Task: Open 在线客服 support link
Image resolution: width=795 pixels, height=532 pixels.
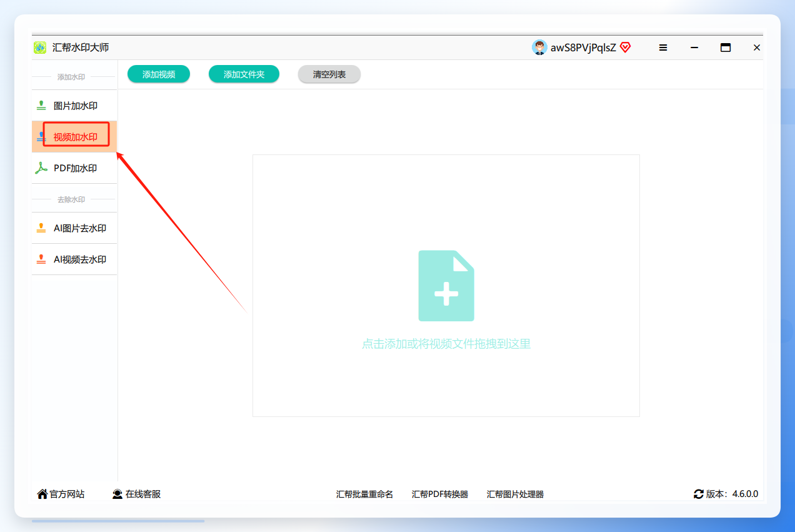Action: pos(143,494)
